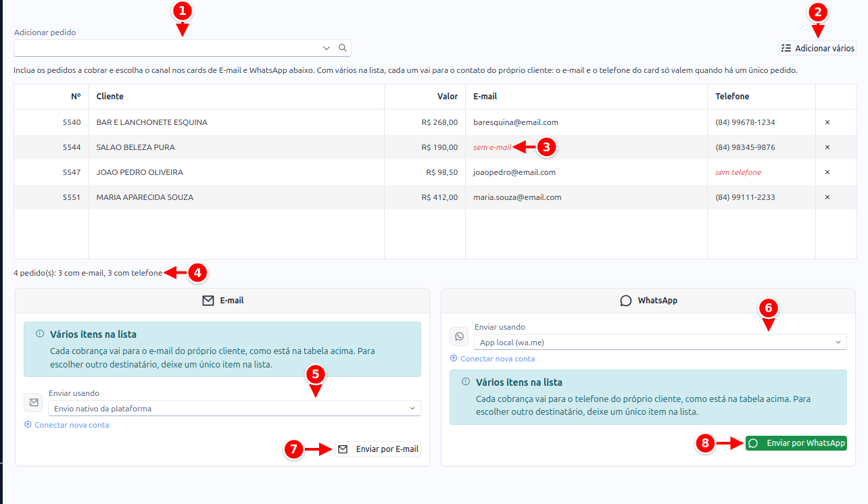This screenshot has width=868, height=504.
Task: Click phone (84) 99111-2233
Action: (746, 197)
